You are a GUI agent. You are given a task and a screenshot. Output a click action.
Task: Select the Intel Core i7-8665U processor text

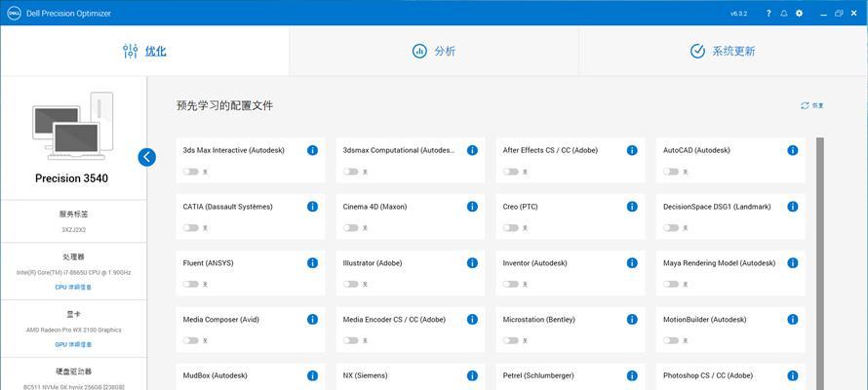(73, 273)
